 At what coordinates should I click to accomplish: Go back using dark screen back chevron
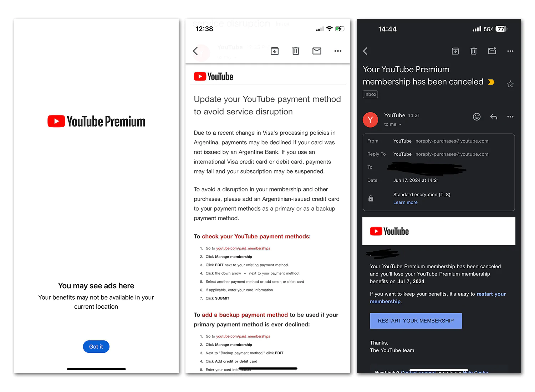point(365,51)
